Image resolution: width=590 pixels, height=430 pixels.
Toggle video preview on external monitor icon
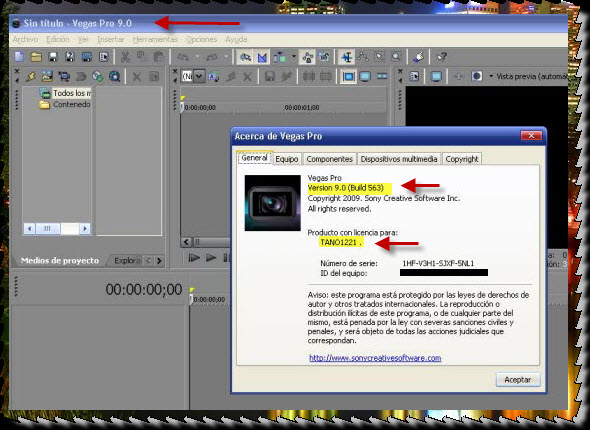pos(436,76)
